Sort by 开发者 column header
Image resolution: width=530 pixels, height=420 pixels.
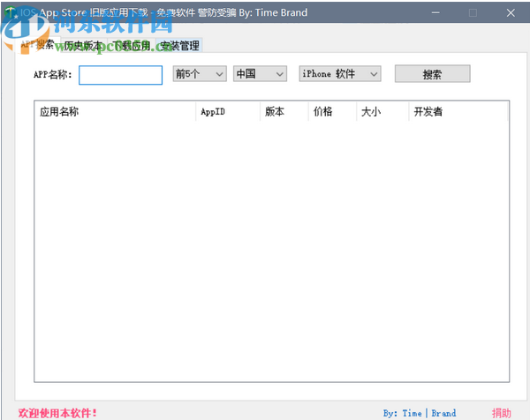tap(458, 111)
